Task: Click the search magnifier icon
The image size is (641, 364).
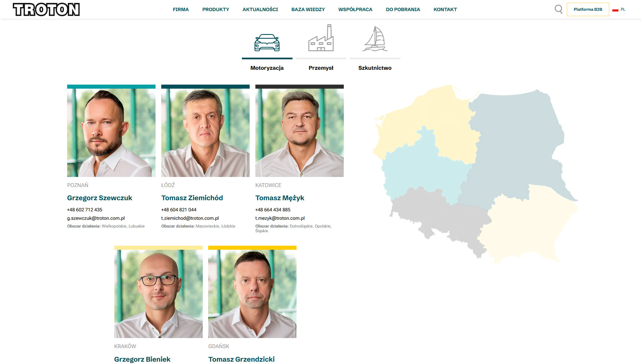Action: [558, 9]
